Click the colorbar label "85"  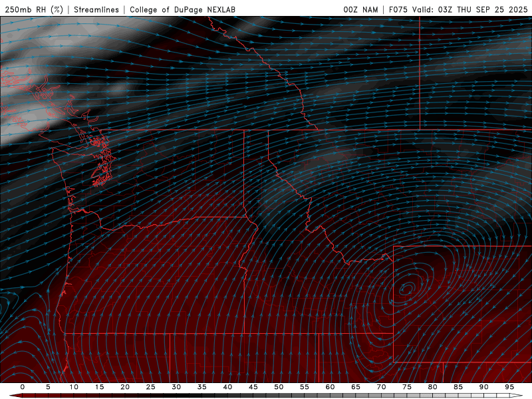458,387
